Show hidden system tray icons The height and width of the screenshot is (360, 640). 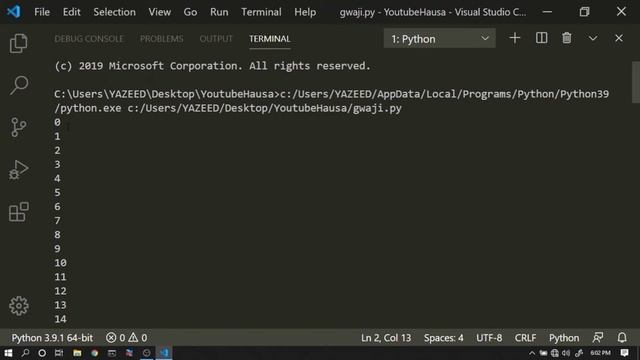[532, 353]
